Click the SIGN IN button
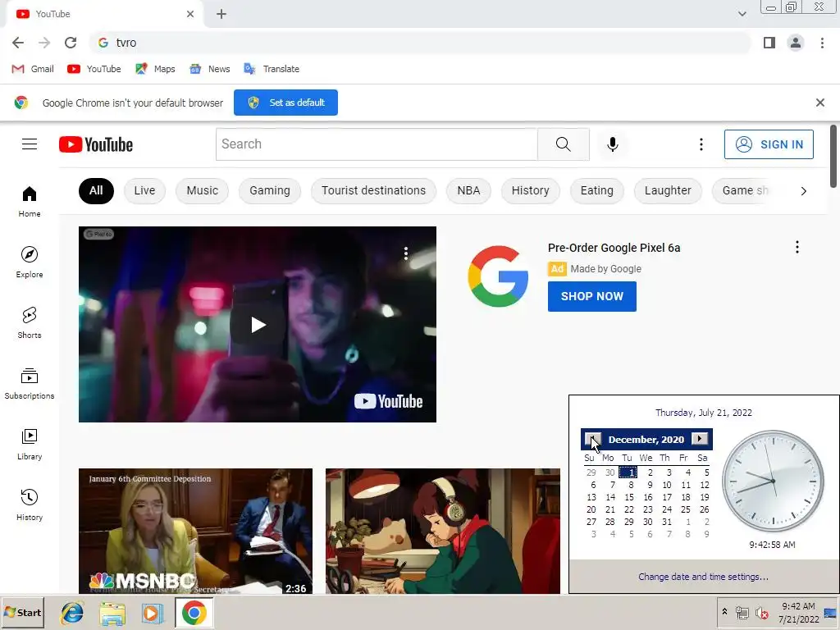 pyautogui.click(x=769, y=144)
